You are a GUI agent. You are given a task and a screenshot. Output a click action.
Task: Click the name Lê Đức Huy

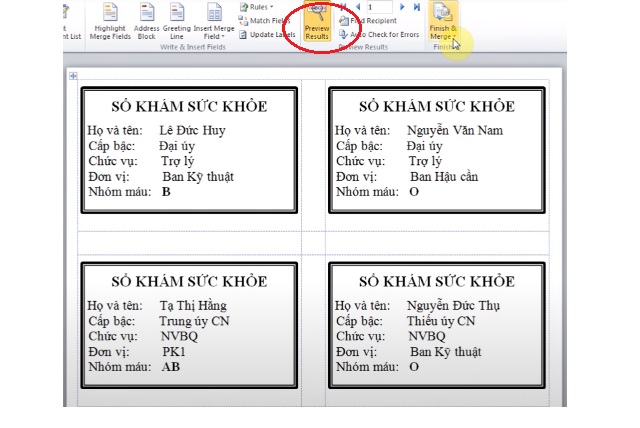tap(192, 131)
